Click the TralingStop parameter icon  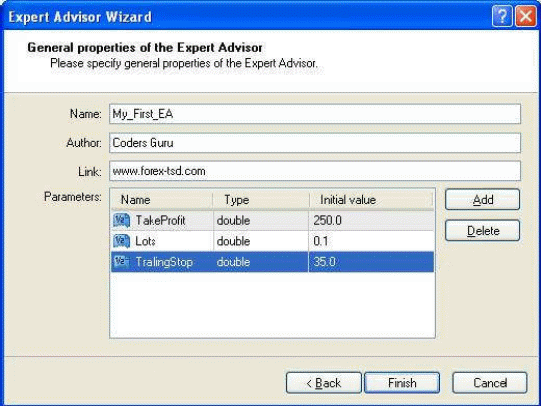pos(121,261)
